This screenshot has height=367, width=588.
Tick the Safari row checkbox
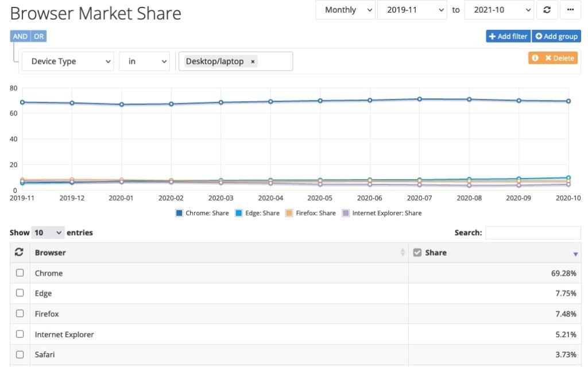click(20, 354)
